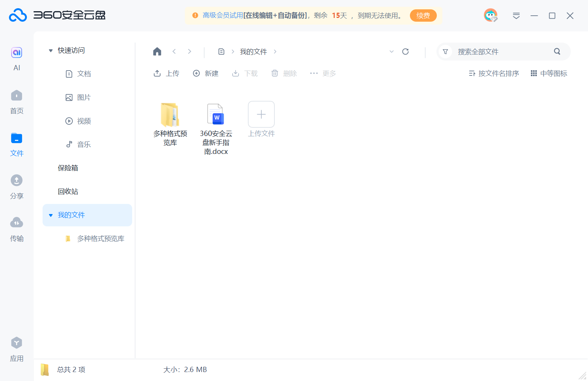Click the 上传 upload toolbar button
588x381 pixels.
(x=166, y=74)
